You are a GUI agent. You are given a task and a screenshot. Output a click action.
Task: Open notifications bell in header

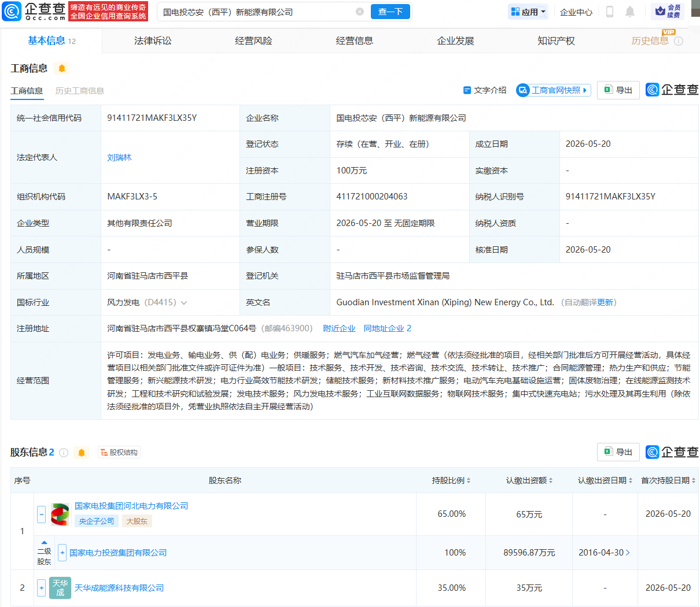pos(630,12)
